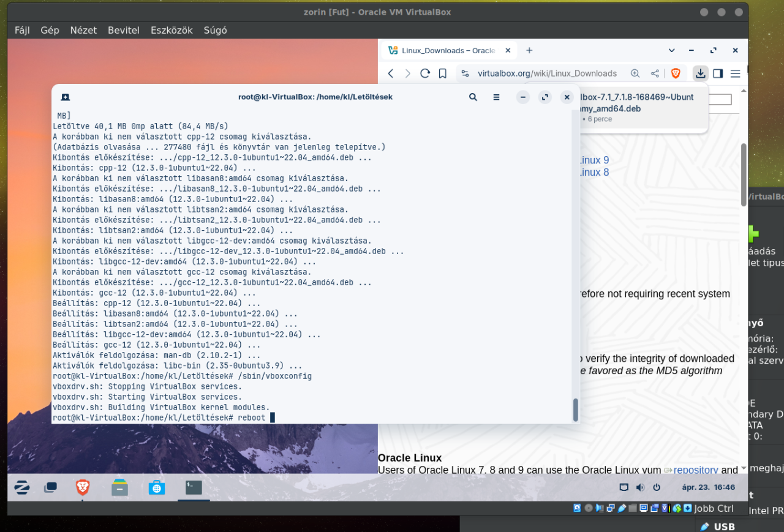The height and width of the screenshot is (532, 784).
Task: Click VirtualBox network status icon
Action: click(611, 508)
